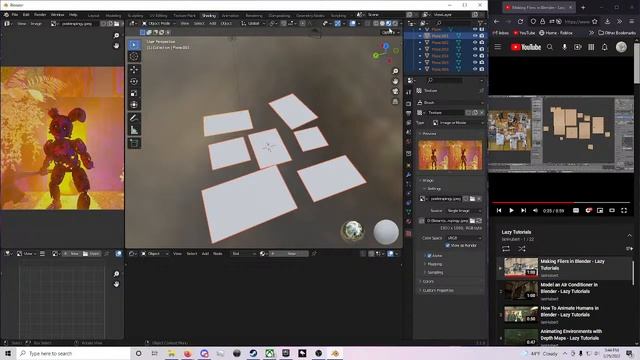Collapse the Preview panel in texture properties
This screenshot has height=360, width=640.
[x=429, y=134]
